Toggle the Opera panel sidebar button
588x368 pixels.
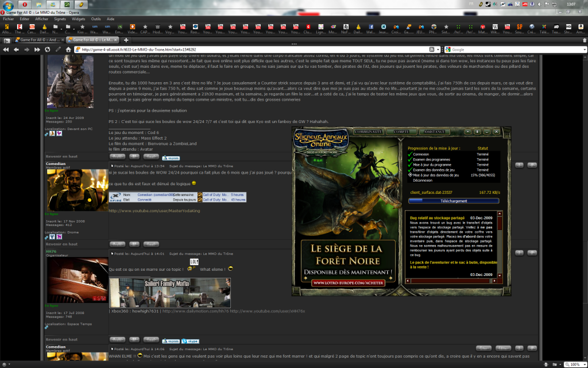coord(6,40)
